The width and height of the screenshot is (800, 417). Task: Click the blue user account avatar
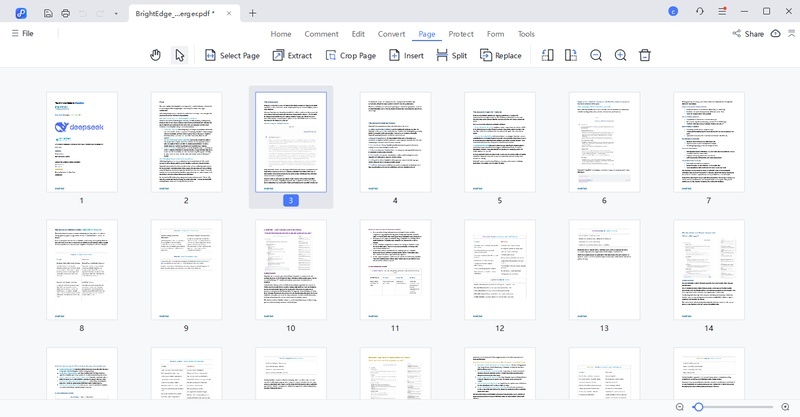click(673, 11)
